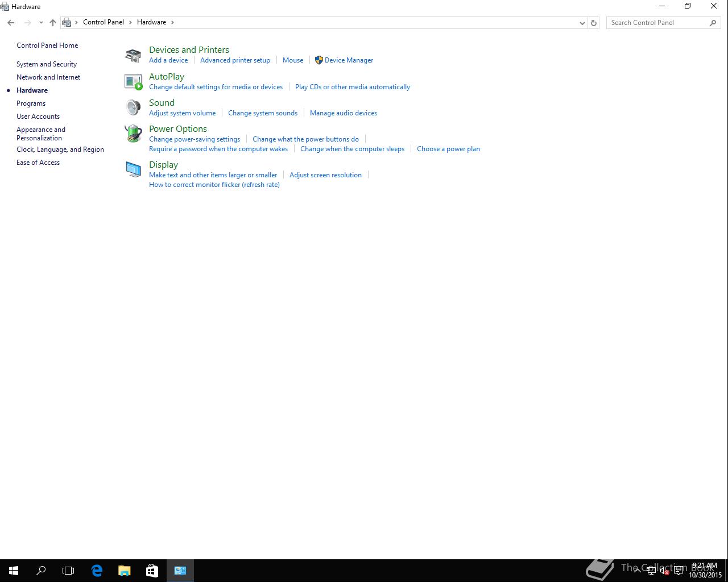Open the Devices and Printers category icon
This screenshot has height=582, width=728.
pyautogui.click(x=133, y=55)
